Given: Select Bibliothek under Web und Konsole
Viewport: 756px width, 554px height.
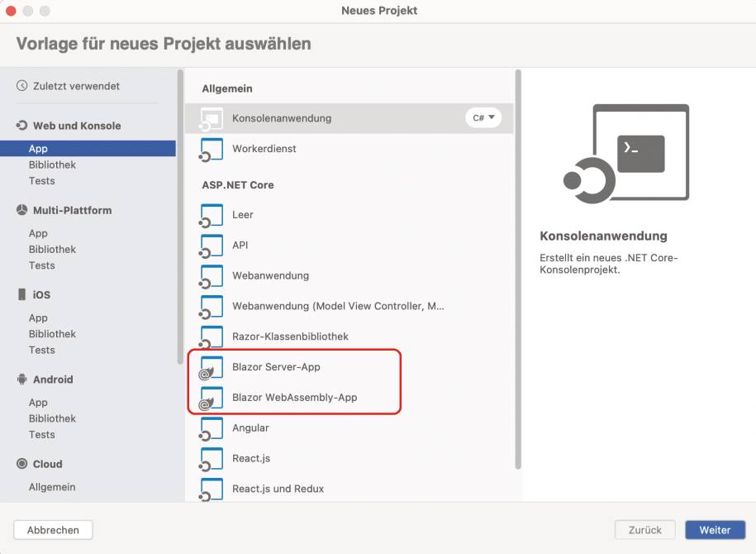Looking at the screenshot, I should tap(52, 165).
